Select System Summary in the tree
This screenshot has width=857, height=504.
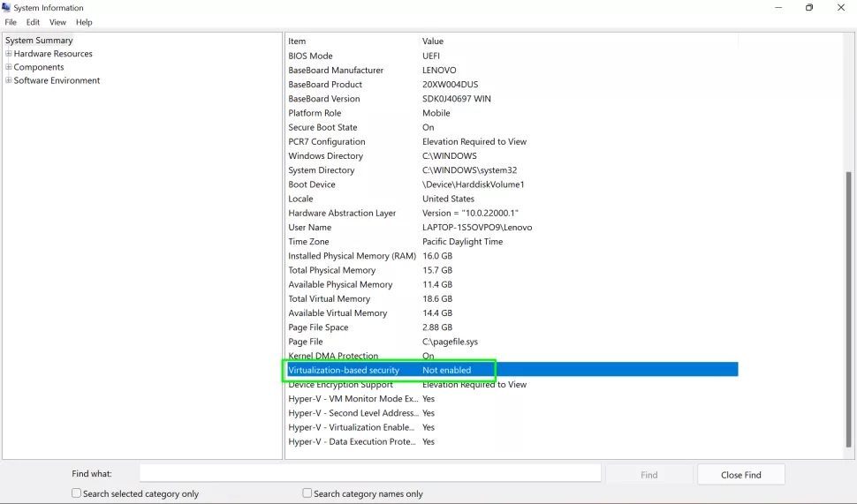pos(39,41)
